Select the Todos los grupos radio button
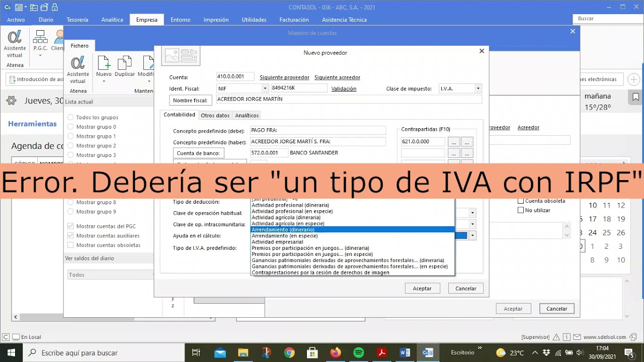The height and width of the screenshot is (362, 644). pos(70,117)
